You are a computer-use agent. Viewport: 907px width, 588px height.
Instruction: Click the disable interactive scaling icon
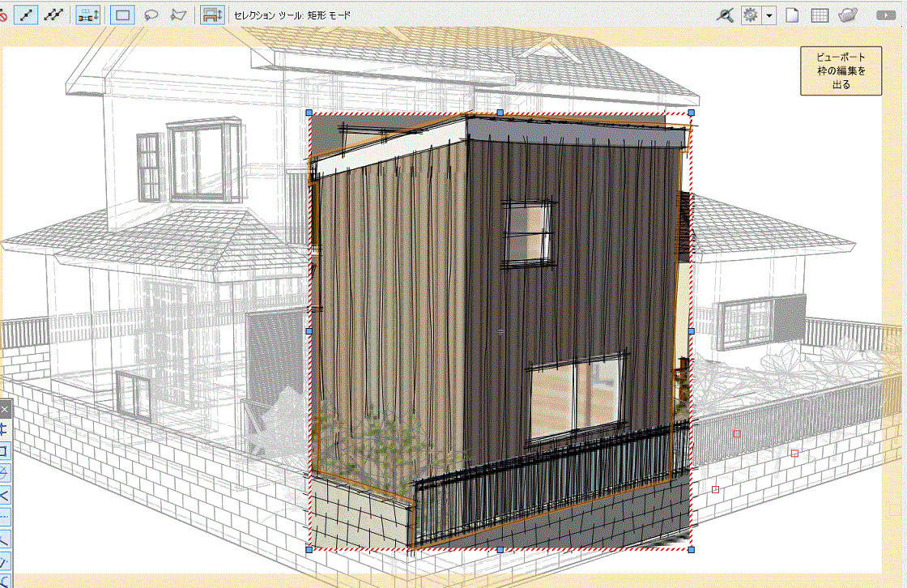pyautogui.click(x=3, y=15)
